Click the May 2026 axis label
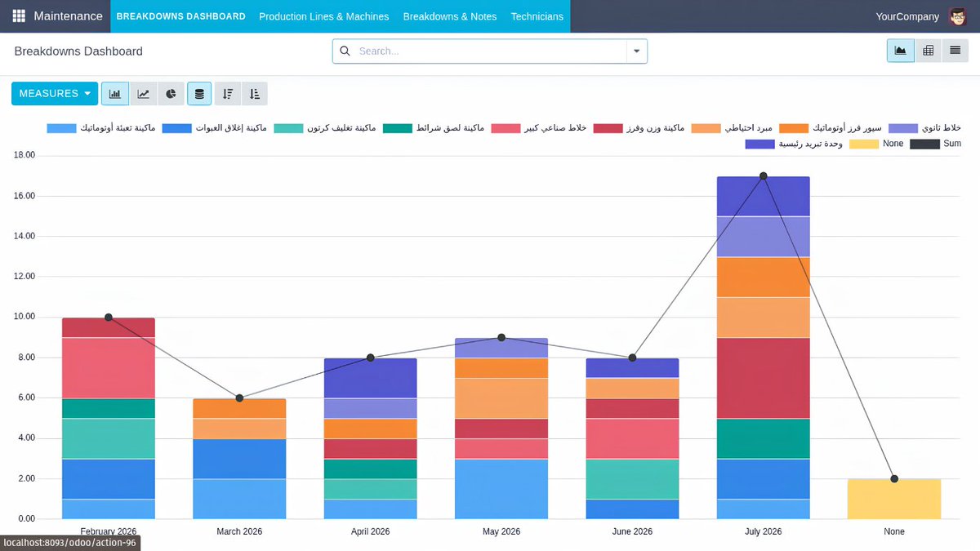Image resolution: width=980 pixels, height=551 pixels. [501, 531]
